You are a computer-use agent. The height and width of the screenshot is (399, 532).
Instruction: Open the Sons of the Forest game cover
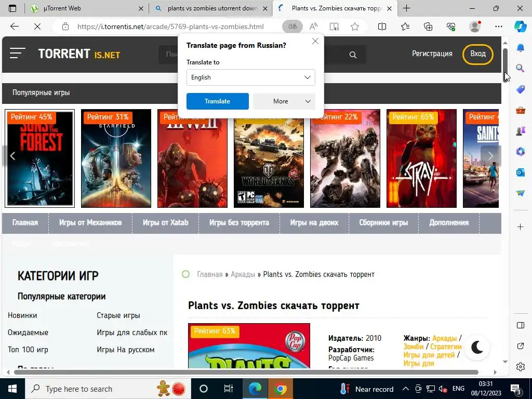pos(39,158)
